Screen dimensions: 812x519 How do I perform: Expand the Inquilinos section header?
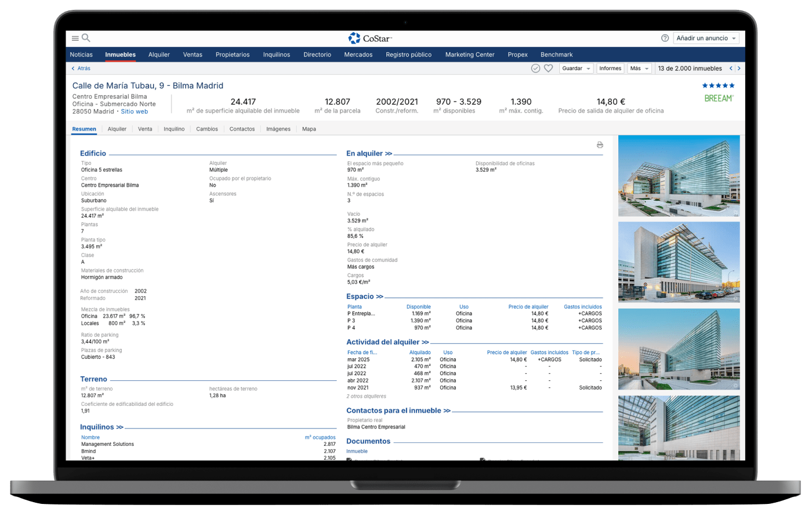(x=101, y=427)
